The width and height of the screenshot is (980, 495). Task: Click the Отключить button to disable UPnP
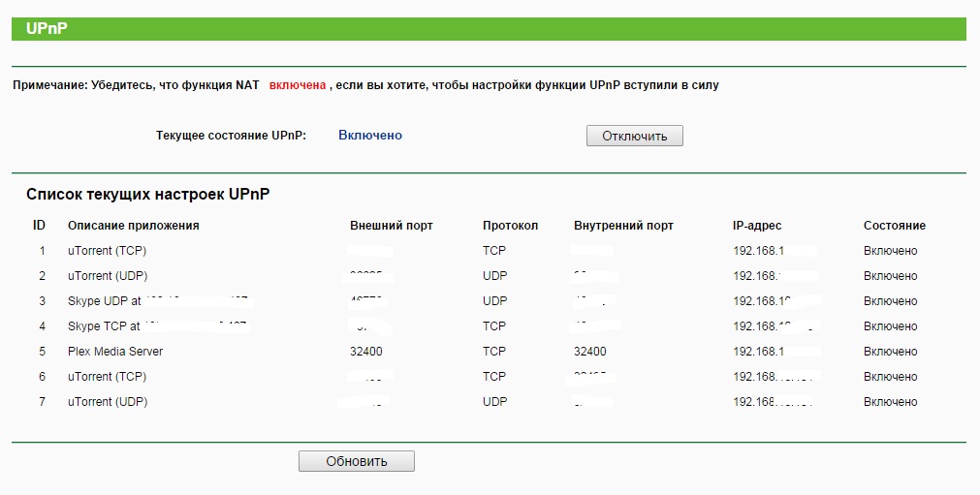click(634, 136)
